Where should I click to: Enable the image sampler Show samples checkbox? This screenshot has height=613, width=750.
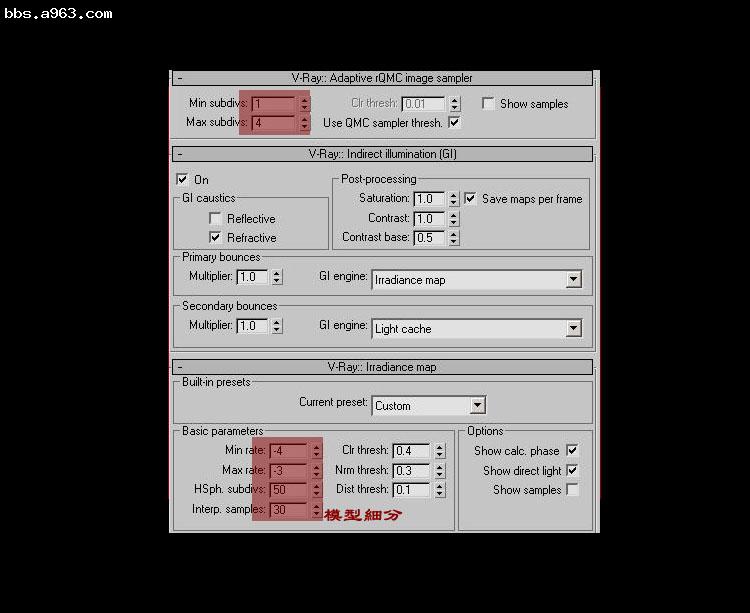488,104
